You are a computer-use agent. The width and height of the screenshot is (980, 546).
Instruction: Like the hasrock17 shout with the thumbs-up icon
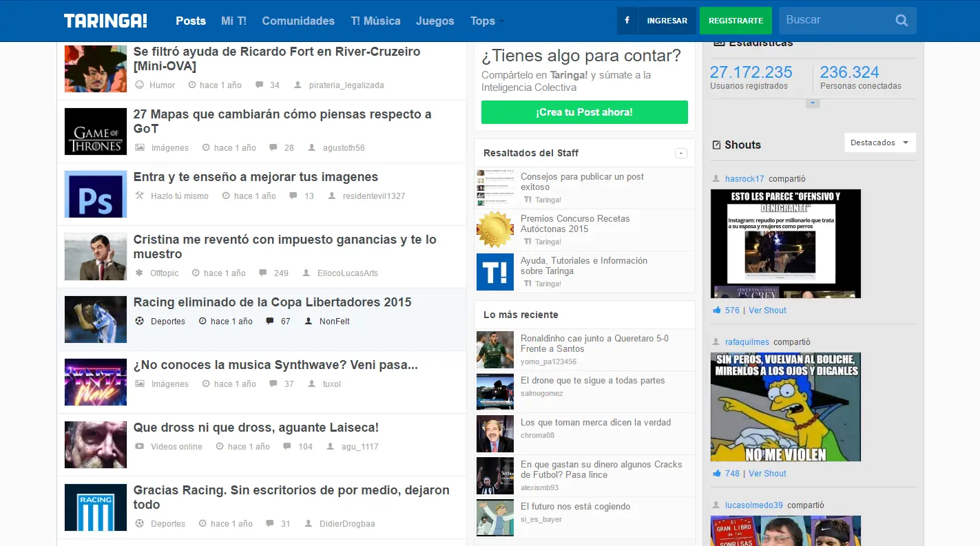(x=717, y=310)
